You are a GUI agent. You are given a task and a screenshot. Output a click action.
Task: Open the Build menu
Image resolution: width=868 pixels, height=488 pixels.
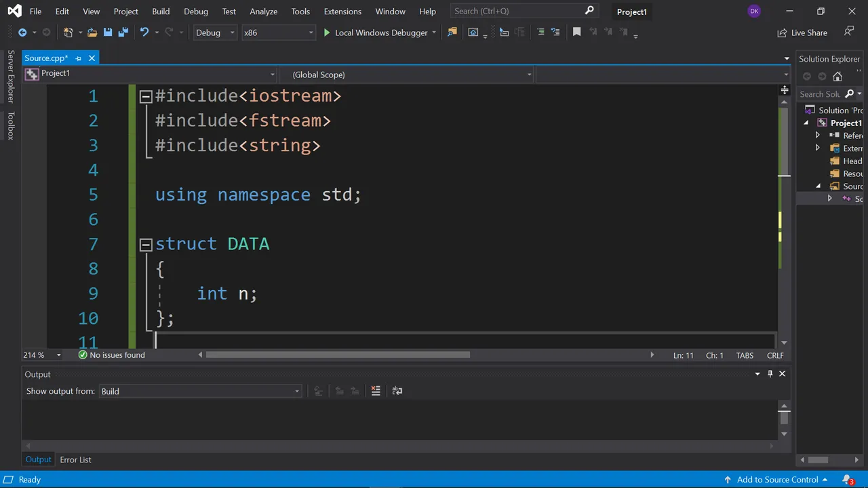161,12
